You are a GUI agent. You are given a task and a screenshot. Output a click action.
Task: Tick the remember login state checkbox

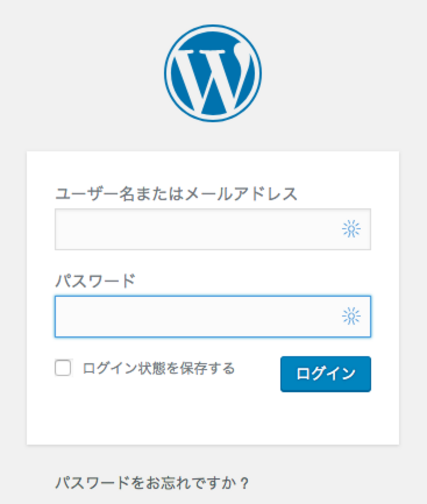pos(63,368)
